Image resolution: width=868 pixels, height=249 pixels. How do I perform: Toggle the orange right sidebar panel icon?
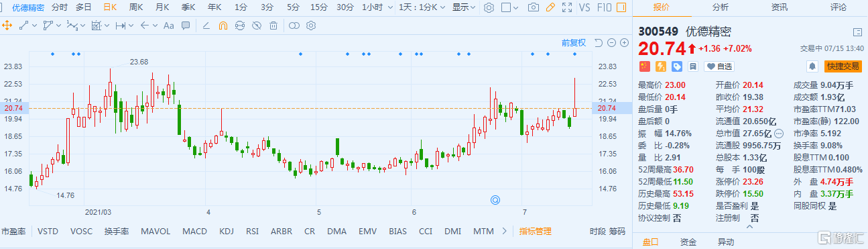tap(621, 7)
